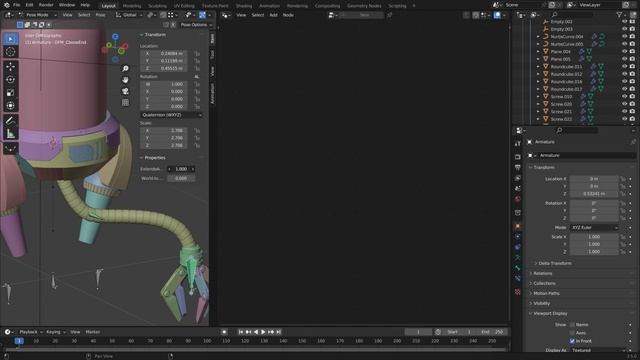Viewport: 640px width, 360px height.
Task: Click the Zoom view magnifier icon
Action: 125,69
